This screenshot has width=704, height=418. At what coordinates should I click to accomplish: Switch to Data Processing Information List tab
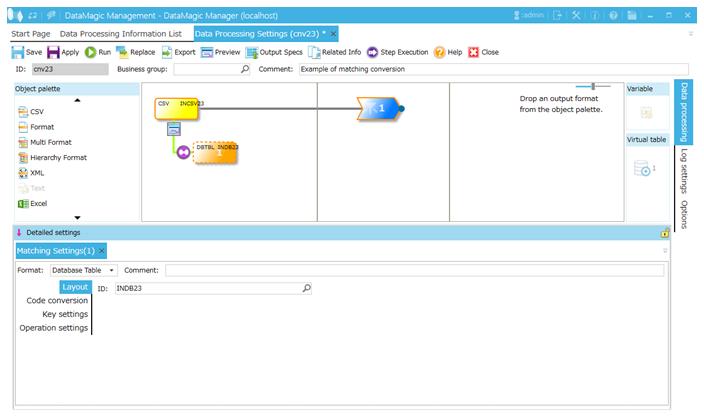click(x=120, y=33)
